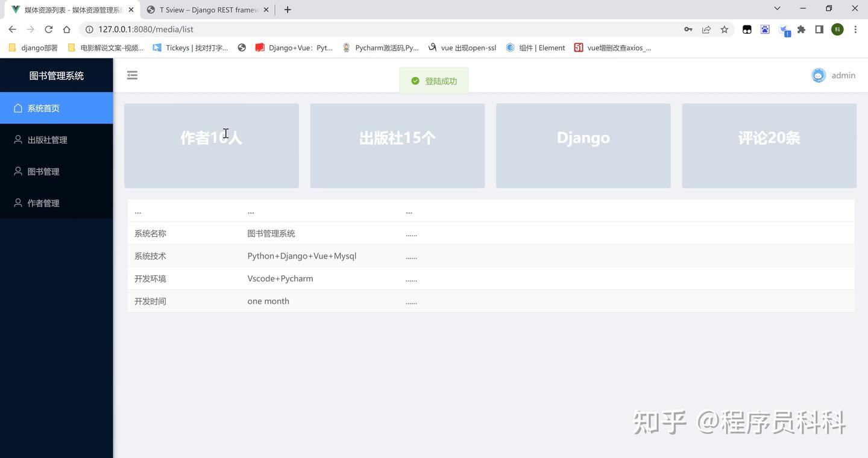The width and height of the screenshot is (868, 458).
Task: Toggle the Chrome side panel icon
Action: tap(819, 29)
